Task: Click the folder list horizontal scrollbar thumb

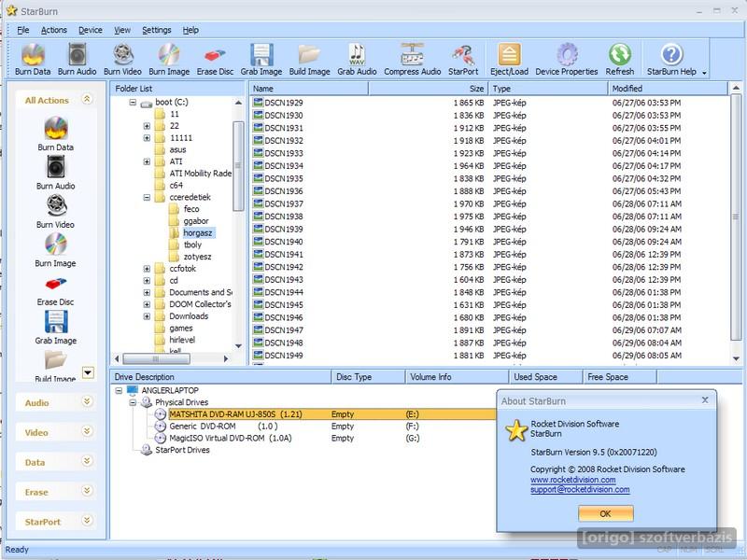Action: tap(156, 358)
